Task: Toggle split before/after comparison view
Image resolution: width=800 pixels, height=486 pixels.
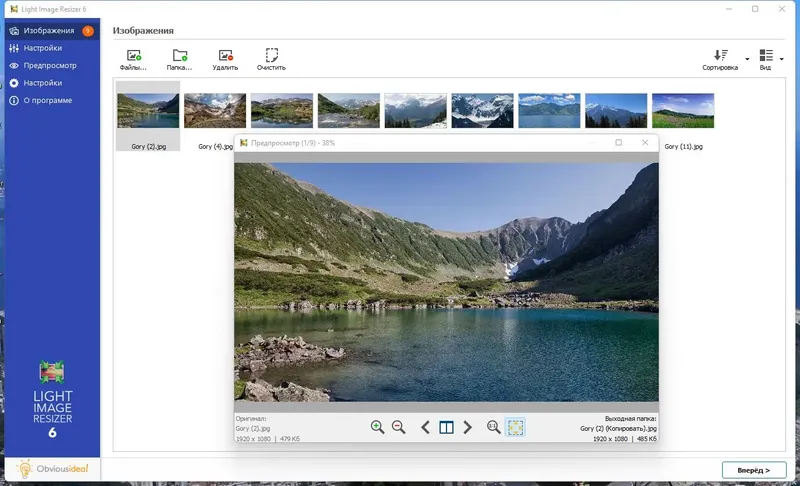Action: (x=446, y=427)
